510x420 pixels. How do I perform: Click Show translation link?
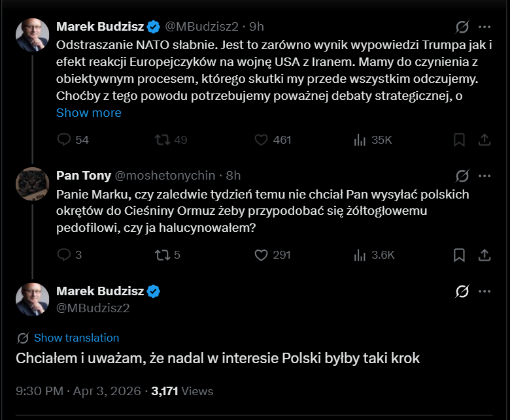click(x=76, y=338)
